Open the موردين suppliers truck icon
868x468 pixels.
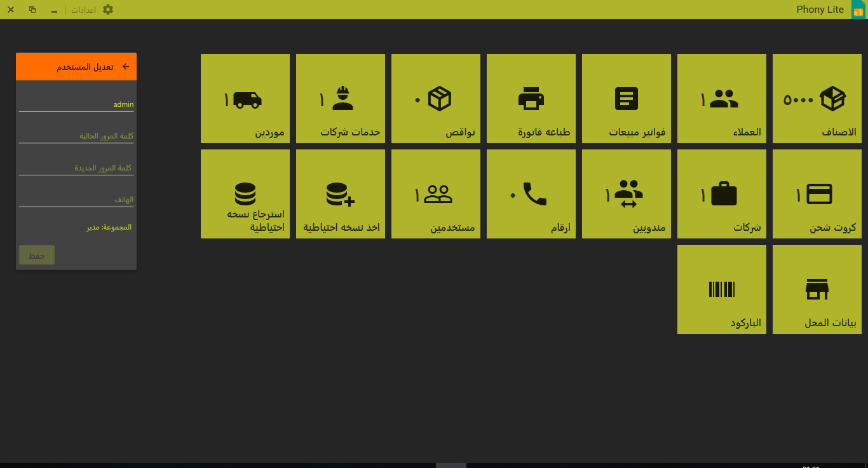(248, 99)
